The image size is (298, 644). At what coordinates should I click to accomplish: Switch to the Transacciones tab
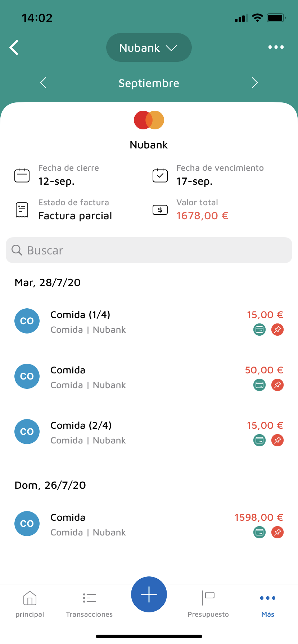[89, 604]
